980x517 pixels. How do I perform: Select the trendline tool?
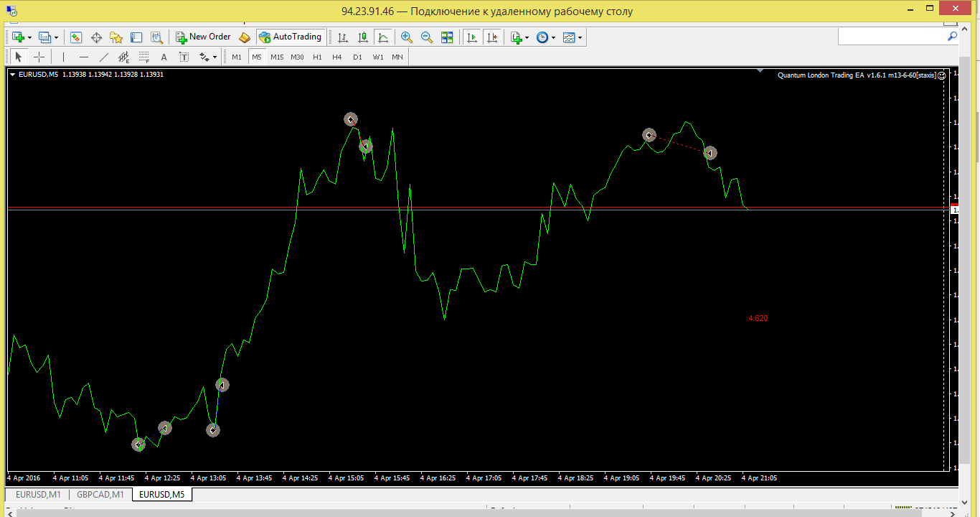104,57
